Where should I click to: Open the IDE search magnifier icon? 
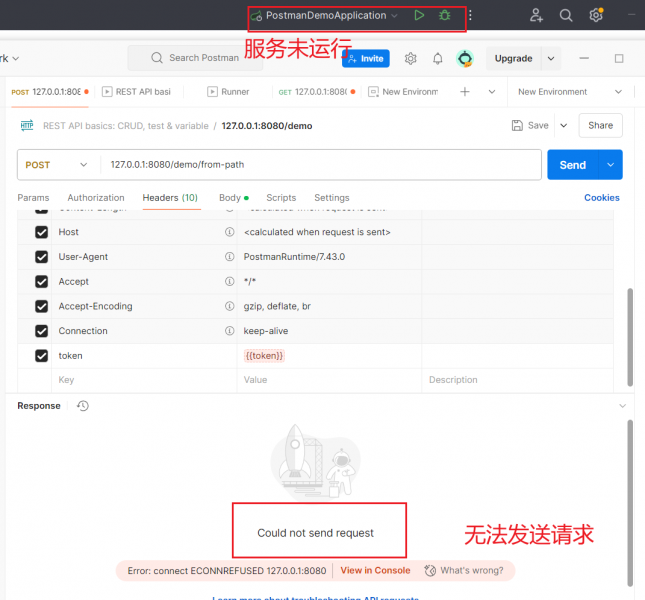[566, 16]
